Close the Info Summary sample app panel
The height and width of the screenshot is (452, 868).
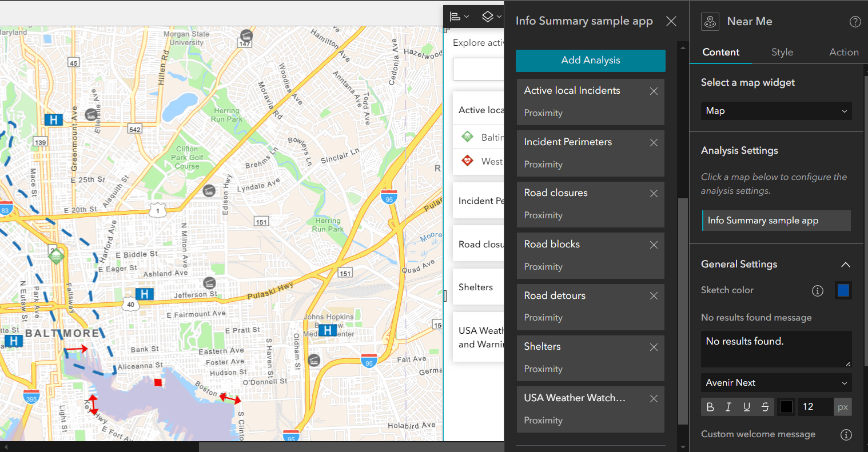tap(671, 21)
